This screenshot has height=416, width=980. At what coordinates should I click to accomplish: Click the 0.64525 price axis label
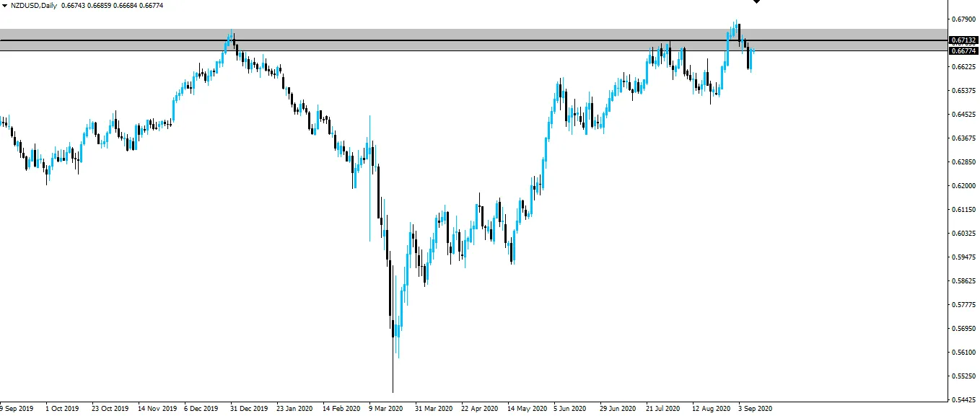(964, 114)
